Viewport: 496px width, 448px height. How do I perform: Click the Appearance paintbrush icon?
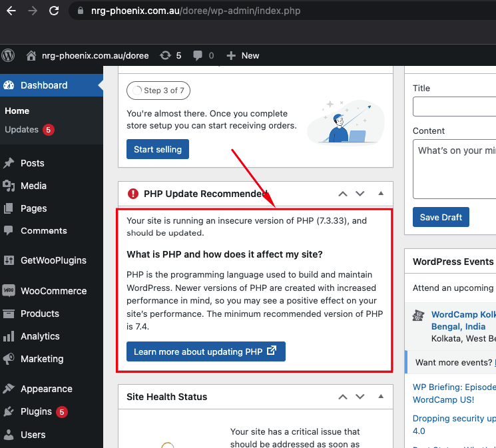tap(9, 389)
